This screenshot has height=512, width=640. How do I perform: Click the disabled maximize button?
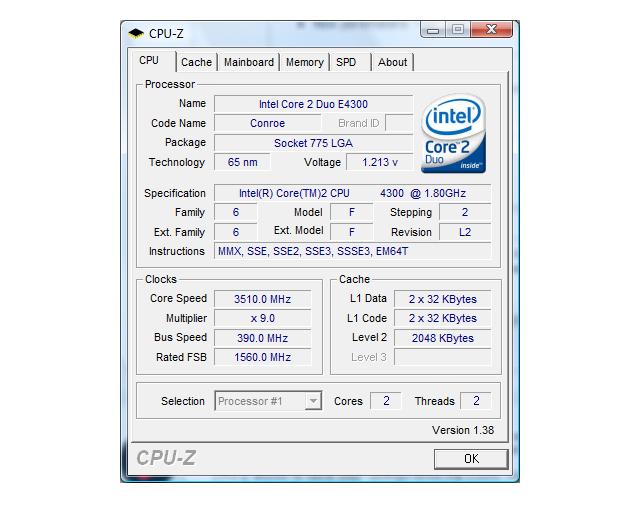coord(458,30)
